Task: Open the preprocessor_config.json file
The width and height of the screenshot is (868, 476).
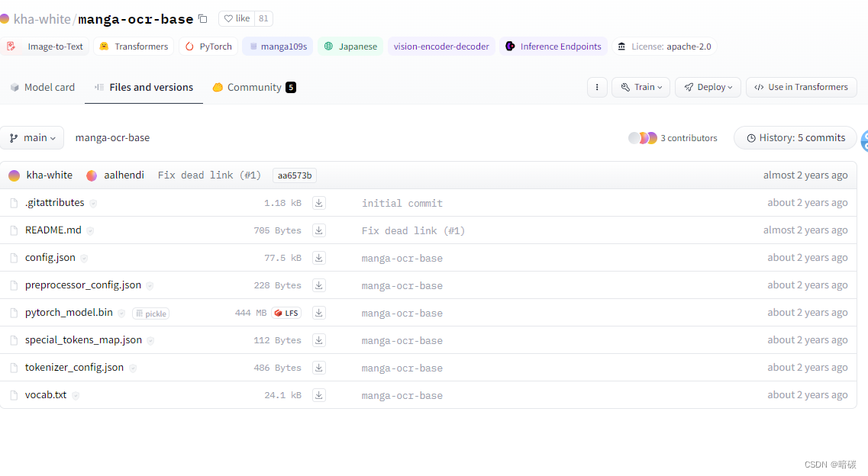Action: click(83, 285)
